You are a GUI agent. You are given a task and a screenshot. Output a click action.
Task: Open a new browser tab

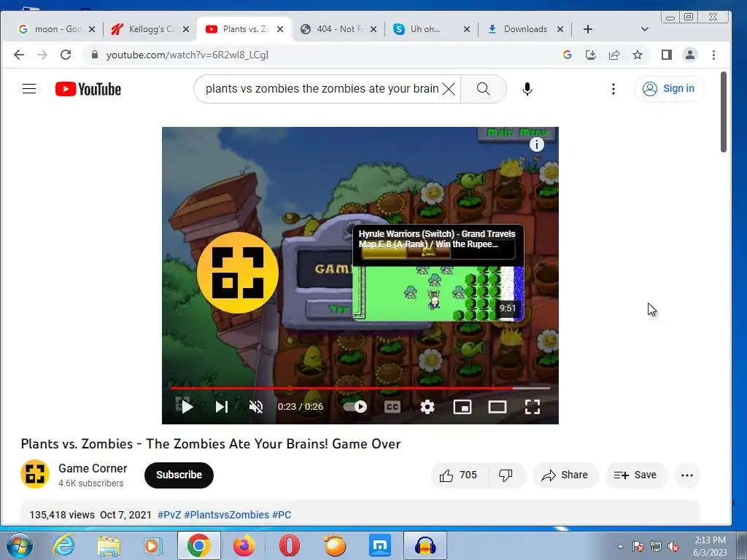pyautogui.click(x=588, y=29)
